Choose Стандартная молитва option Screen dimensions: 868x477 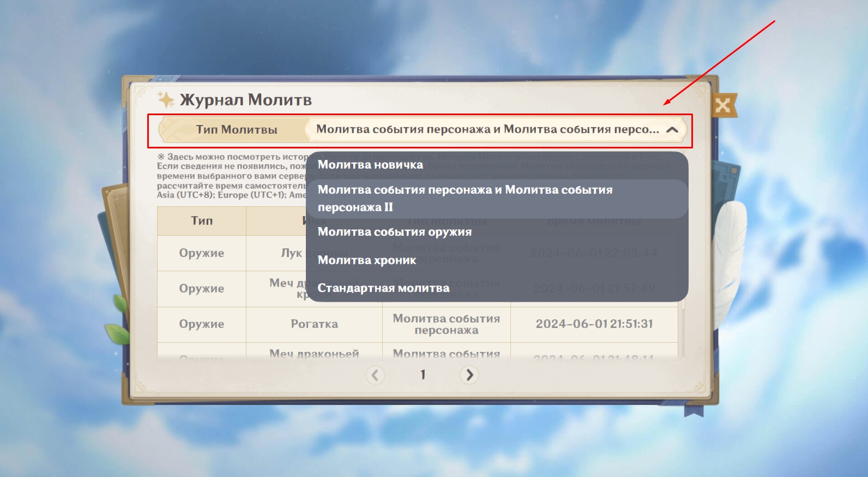tap(383, 288)
